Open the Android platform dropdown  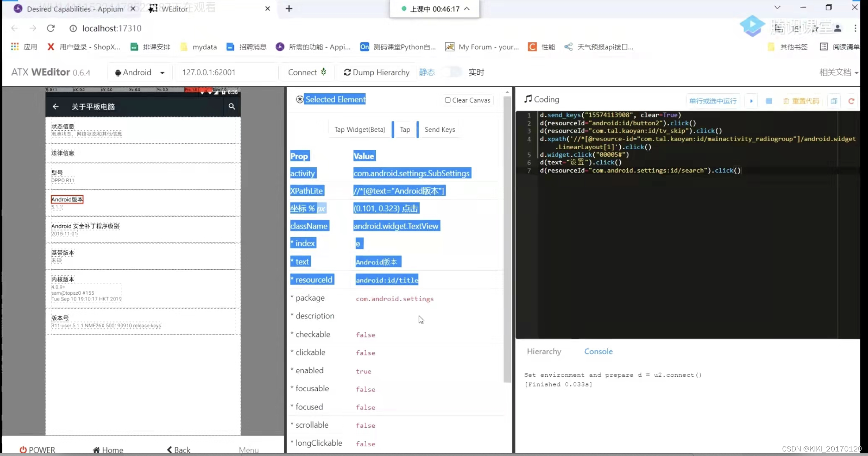click(x=139, y=72)
